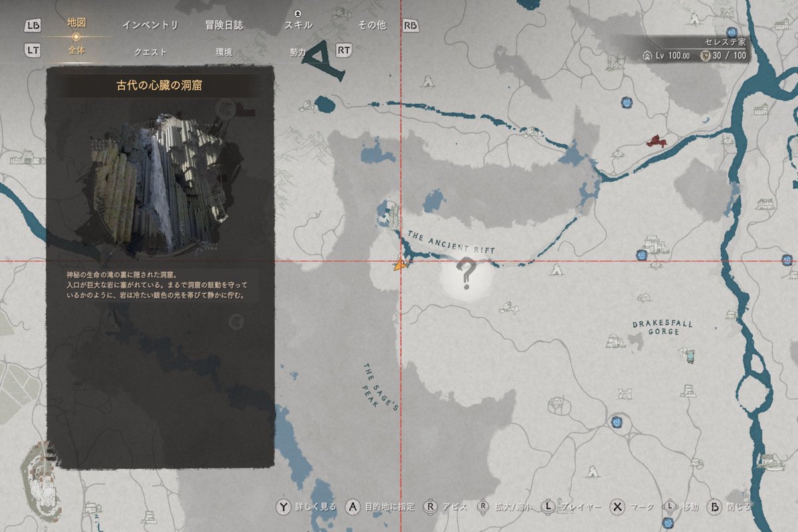Select the blue waypoint beside the castle town
The height and width of the screenshot is (532, 798).
(641, 254)
